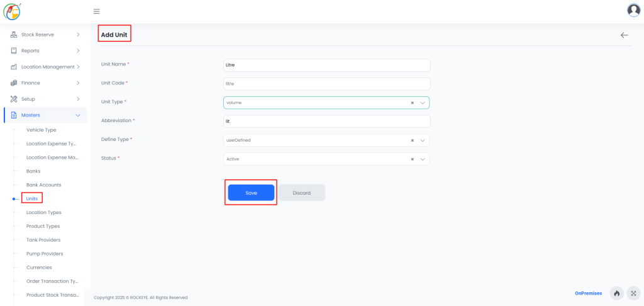Clear the Status field value
The height and width of the screenshot is (306, 644).
point(412,159)
